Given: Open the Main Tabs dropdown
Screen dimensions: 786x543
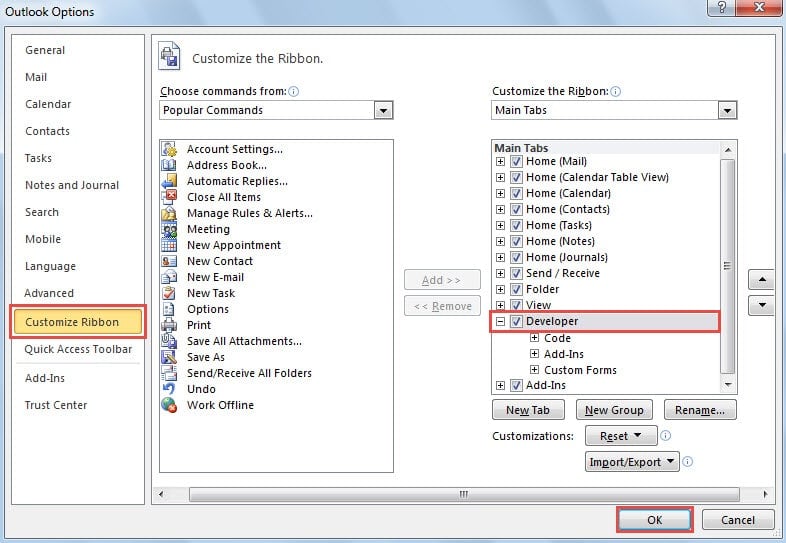Looking at the screenshot, I should pyautogui.click(x=727, y=110).
